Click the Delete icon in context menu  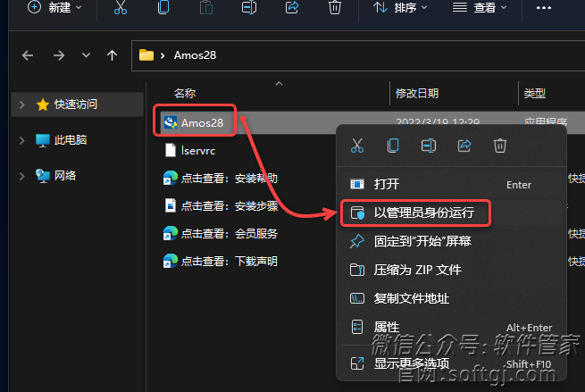coord(500,146)
